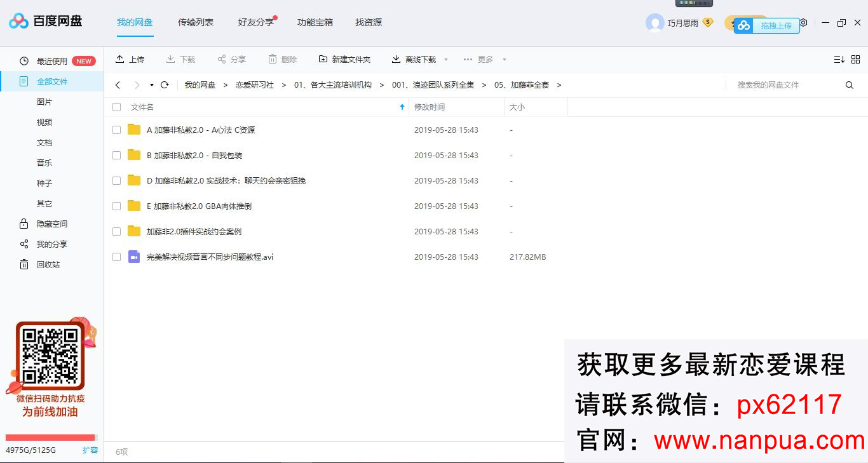Viewport: 868px width, 463px height.
Task: Switch to the 传输列表 tab
Action: (195, 22)
